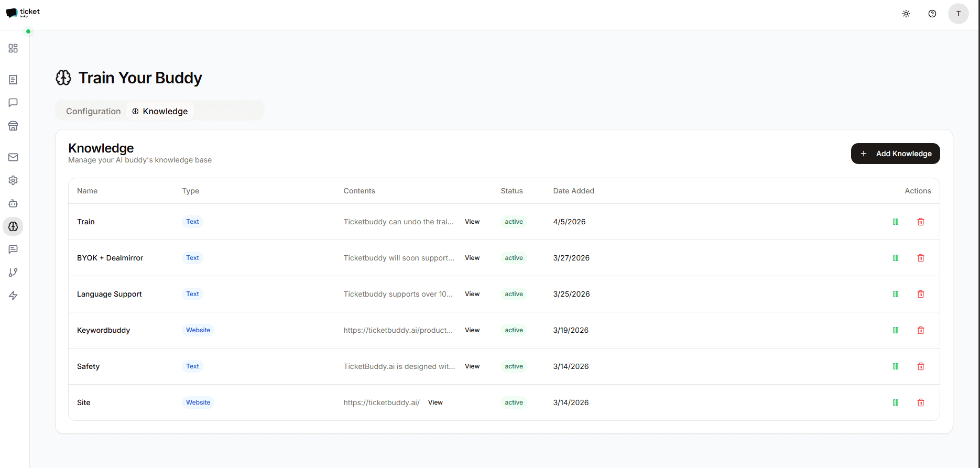Open the chat bubble icon in sidebar
Image resolution: width=980 pixels, height=468 pixels.
[x=13, y=103]
